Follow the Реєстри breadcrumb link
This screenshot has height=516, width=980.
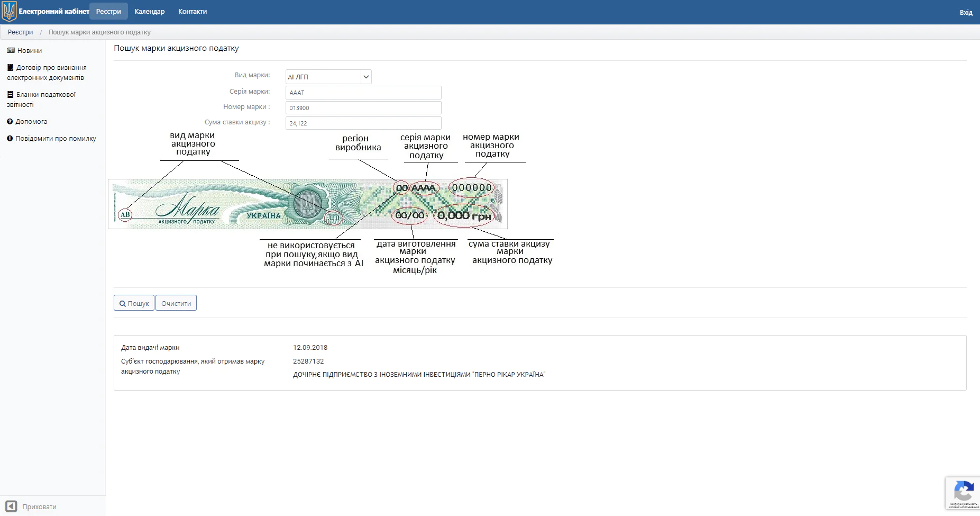tap(20, 32)
